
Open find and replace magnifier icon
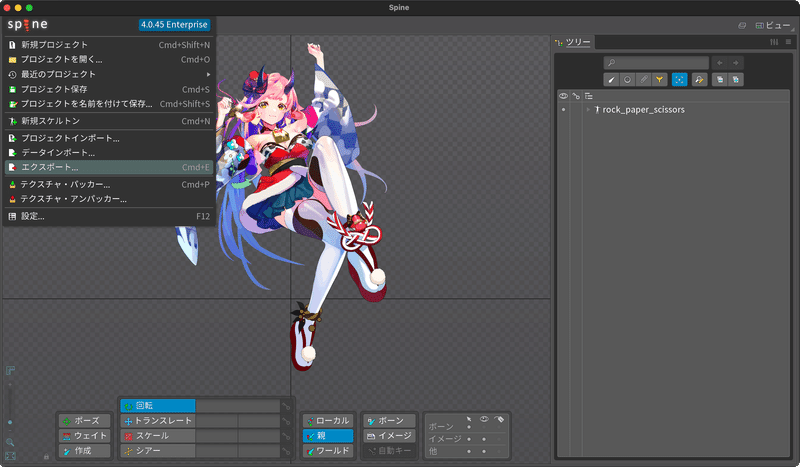click(699, 80)
